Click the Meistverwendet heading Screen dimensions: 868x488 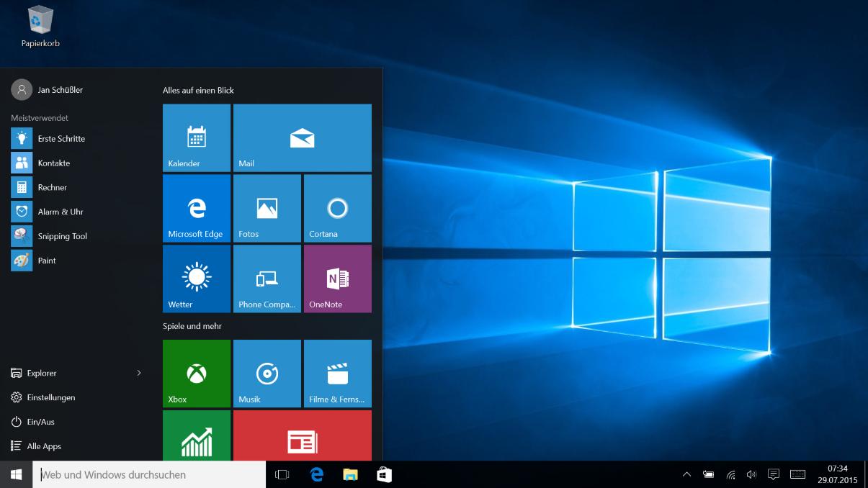click(x=40, y=117)
